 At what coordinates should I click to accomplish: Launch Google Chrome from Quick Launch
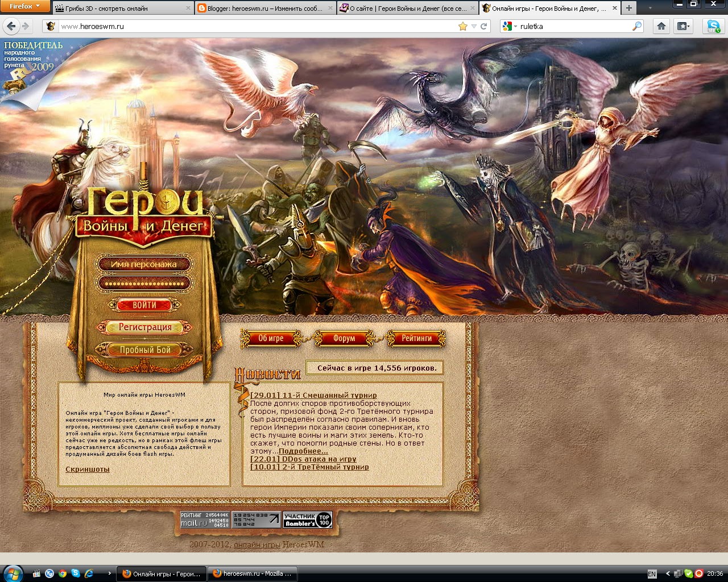click(62, 573)
